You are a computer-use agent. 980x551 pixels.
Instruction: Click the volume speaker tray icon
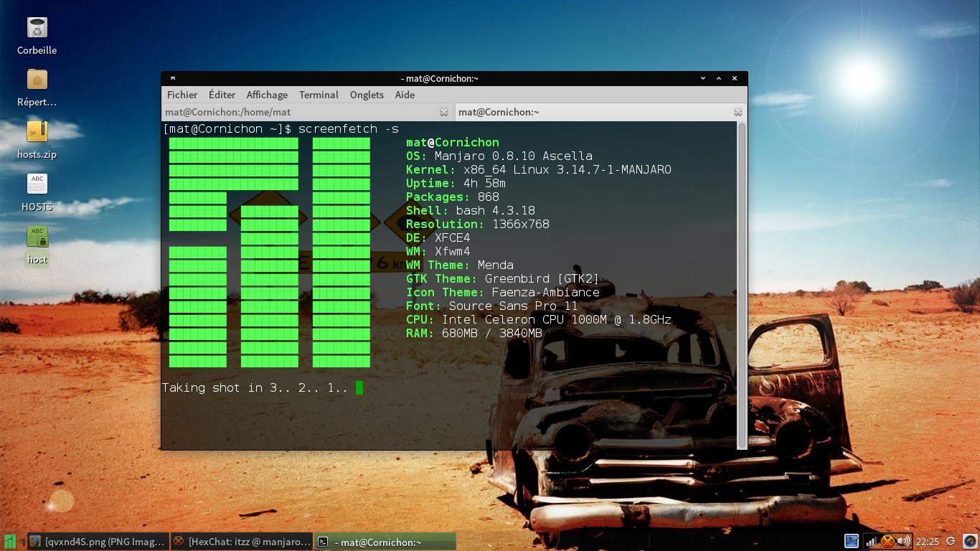[903, 542]
